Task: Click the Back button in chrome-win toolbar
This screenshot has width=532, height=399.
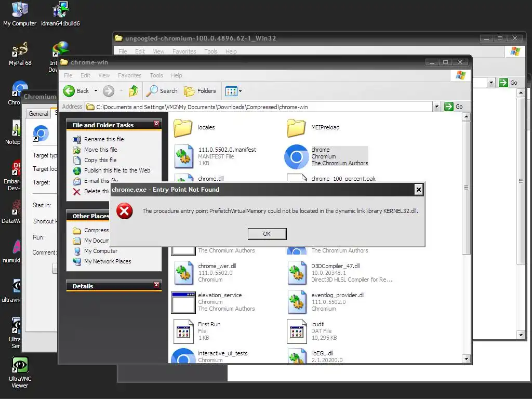Action: click(x=76, y=91)
